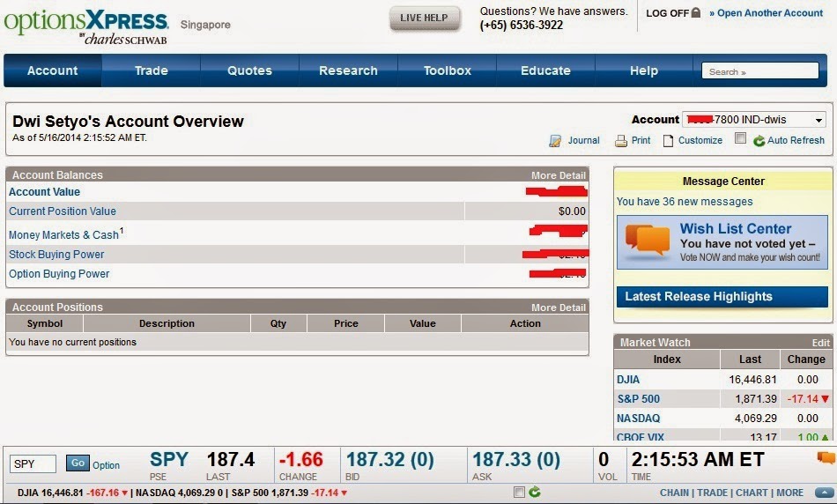Collapse the quote bar with the blue arrow button
The width and height of the screenshot is (837, 504).
coord(825,493)
